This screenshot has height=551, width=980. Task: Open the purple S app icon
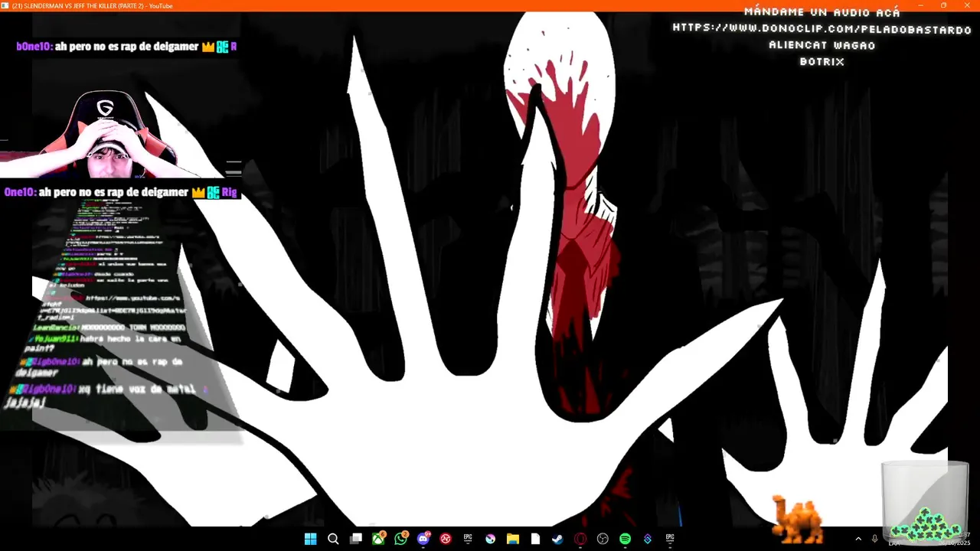(x=648, y=539)
